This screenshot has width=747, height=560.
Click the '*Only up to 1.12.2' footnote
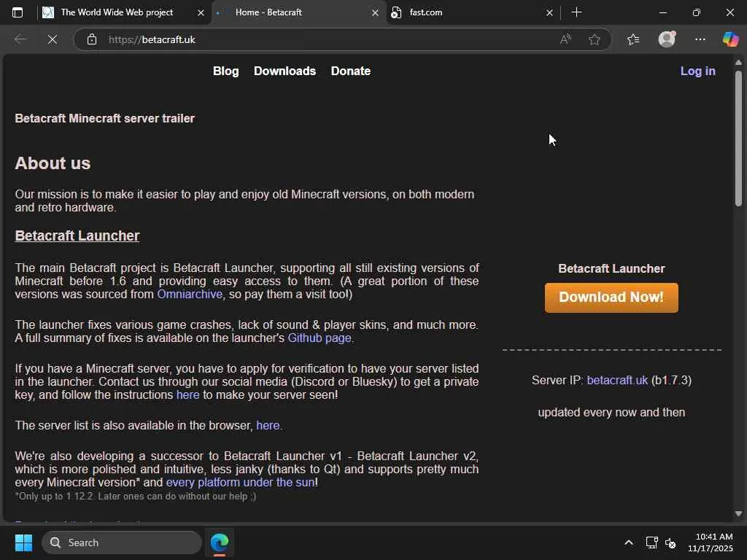pyautogui.click(x=135, y=496)
